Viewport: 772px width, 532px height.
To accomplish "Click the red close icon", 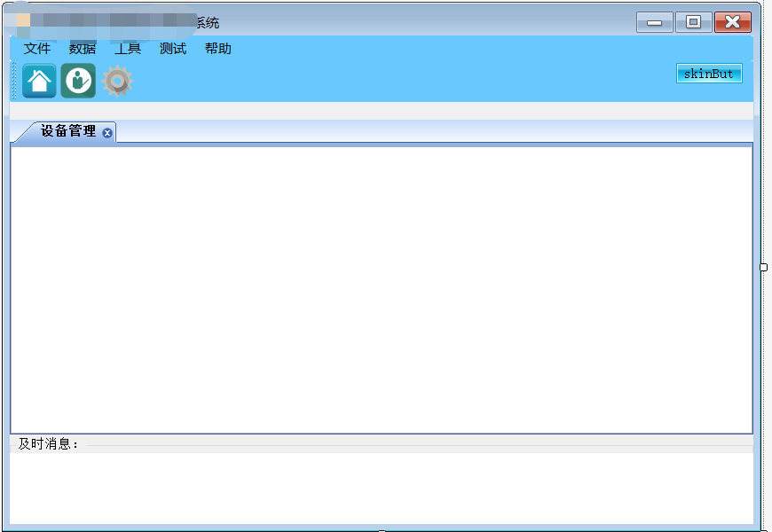I will point(732,21).
